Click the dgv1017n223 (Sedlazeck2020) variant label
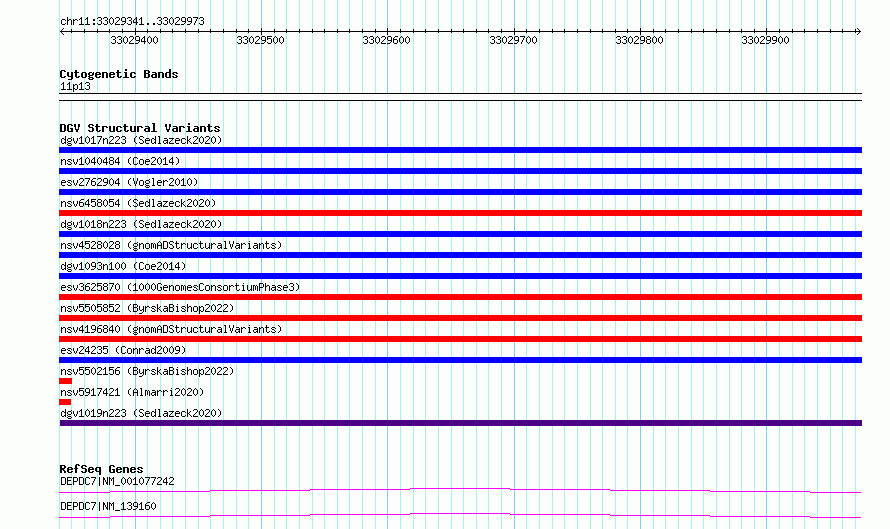The width and height of the screenshot is (890, 529). tap(141, 140)
